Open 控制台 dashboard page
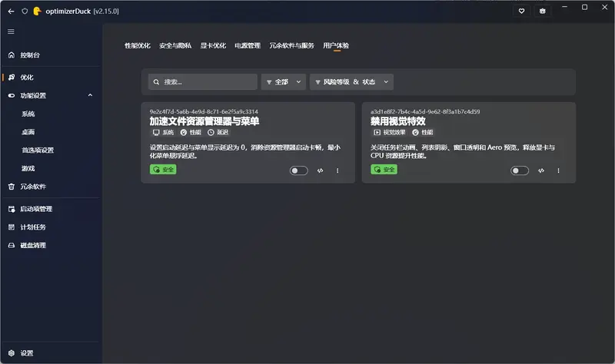 [x=51, y=55]
